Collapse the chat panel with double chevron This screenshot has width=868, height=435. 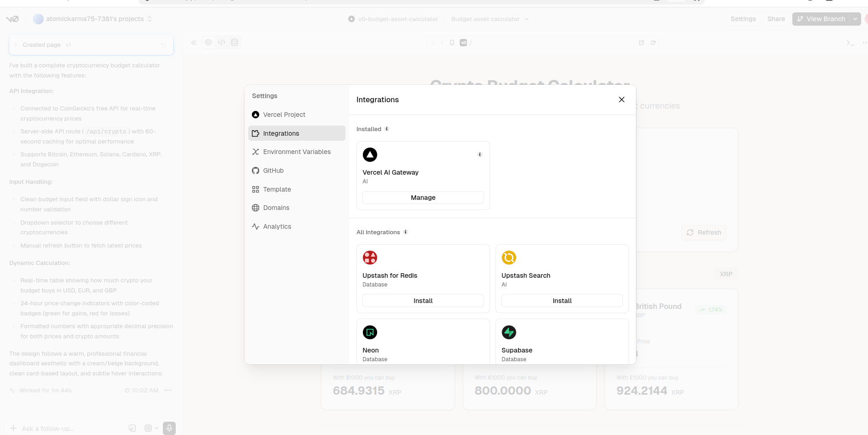[x=194, y=43]
